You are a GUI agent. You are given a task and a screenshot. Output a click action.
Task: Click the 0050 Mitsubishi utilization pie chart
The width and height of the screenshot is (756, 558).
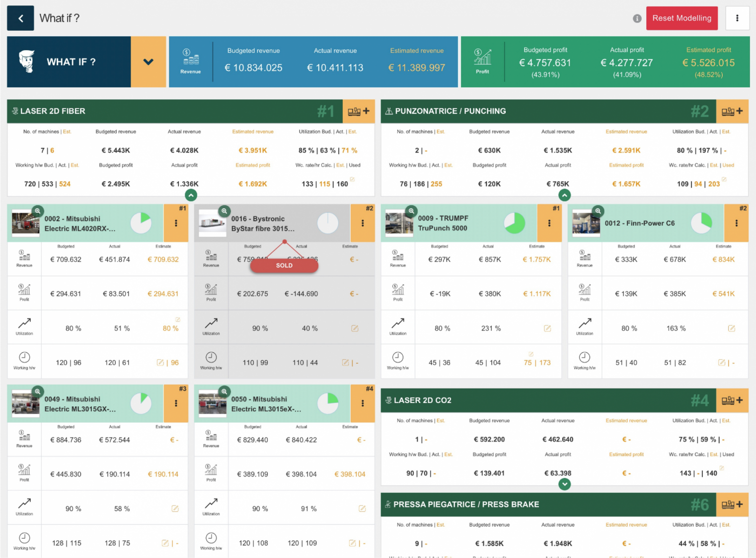click(328, 403)
